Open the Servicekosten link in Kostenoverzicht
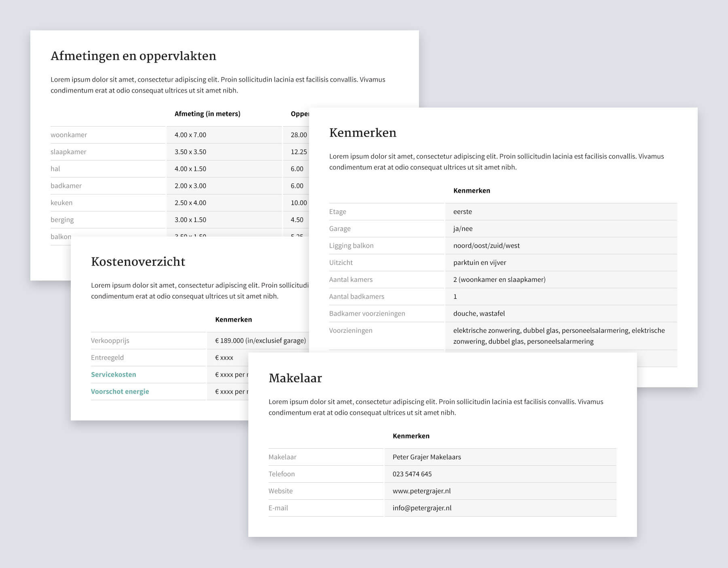 coord(113,374)
